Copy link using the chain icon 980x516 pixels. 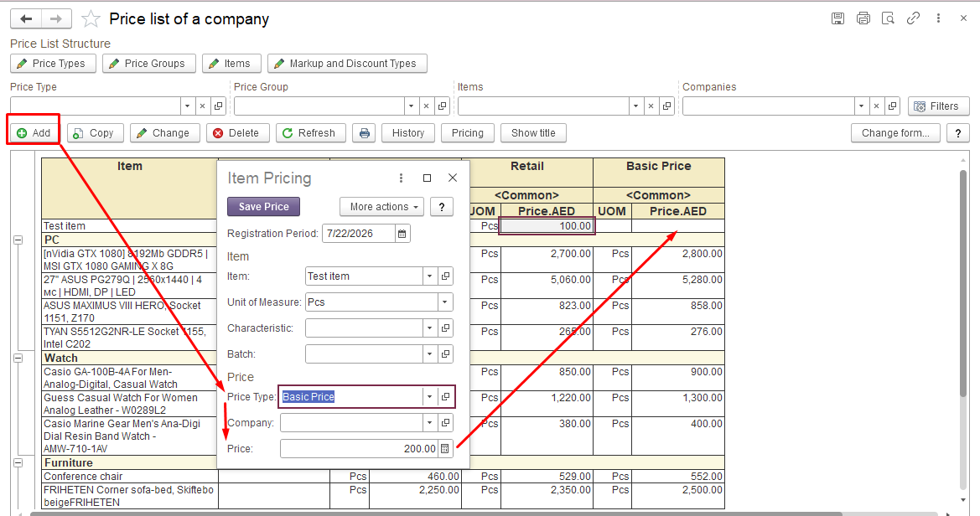pyautogui.click(x=913, y=18)
